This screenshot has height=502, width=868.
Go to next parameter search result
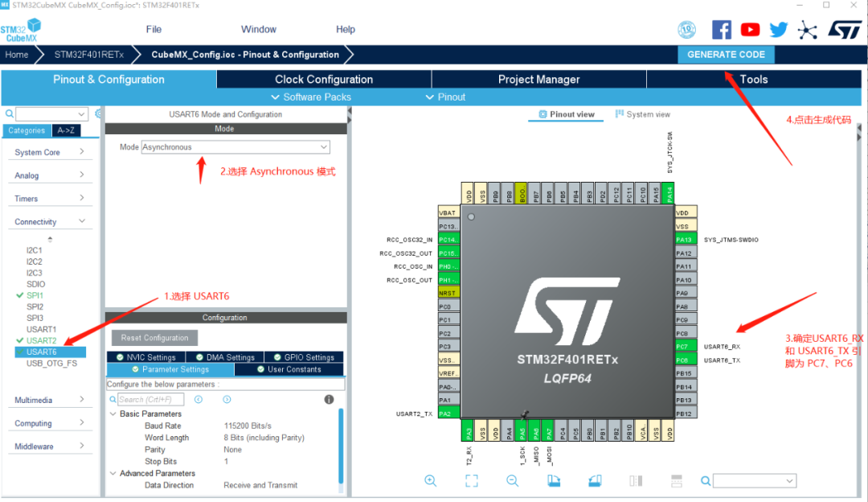[x=227, y=400]
